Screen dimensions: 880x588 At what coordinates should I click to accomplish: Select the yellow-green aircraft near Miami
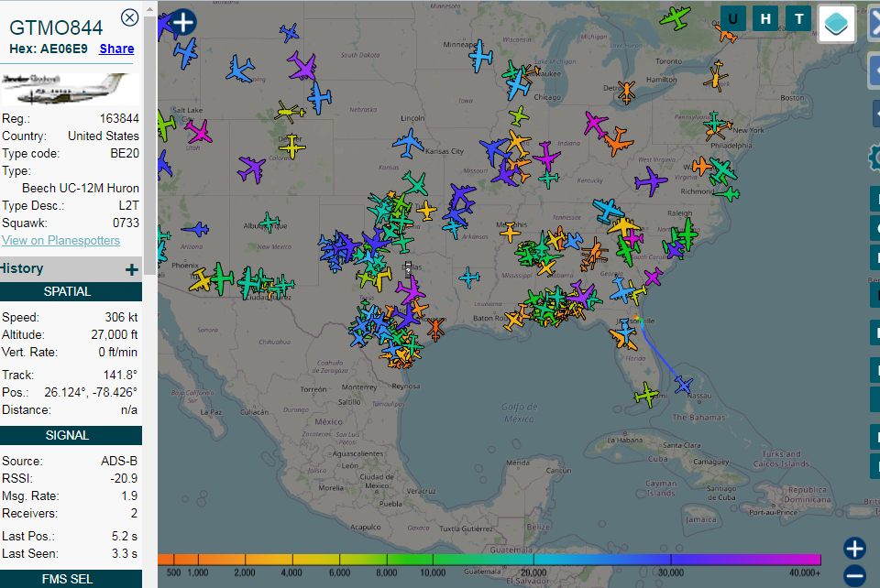click(647, 395)
